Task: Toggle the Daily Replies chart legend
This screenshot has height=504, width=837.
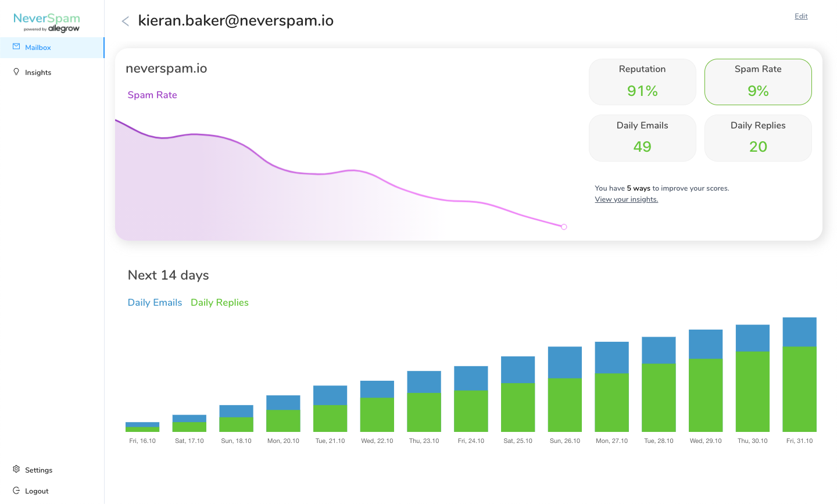Action: [220, 302]
